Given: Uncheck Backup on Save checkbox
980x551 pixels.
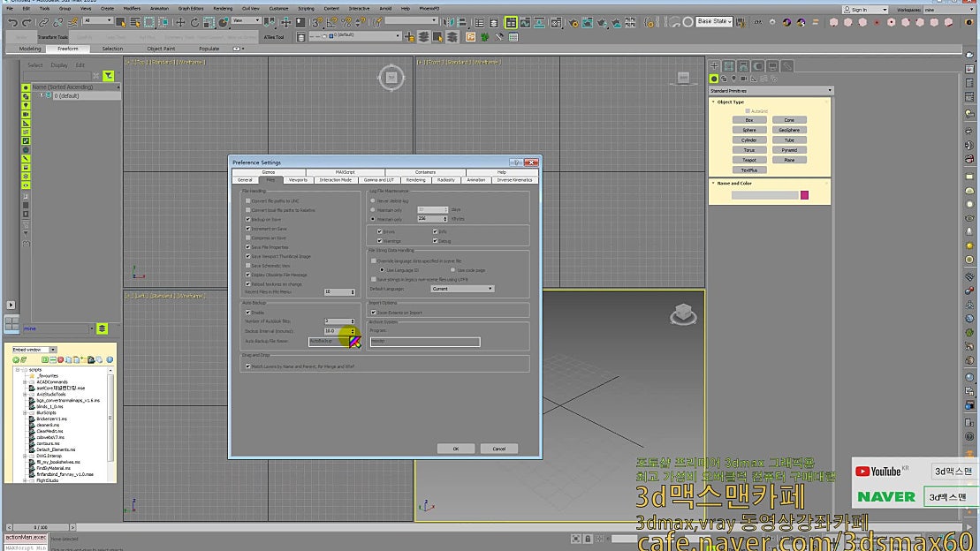Looking at the screenshot, I should tap(248, 219).
